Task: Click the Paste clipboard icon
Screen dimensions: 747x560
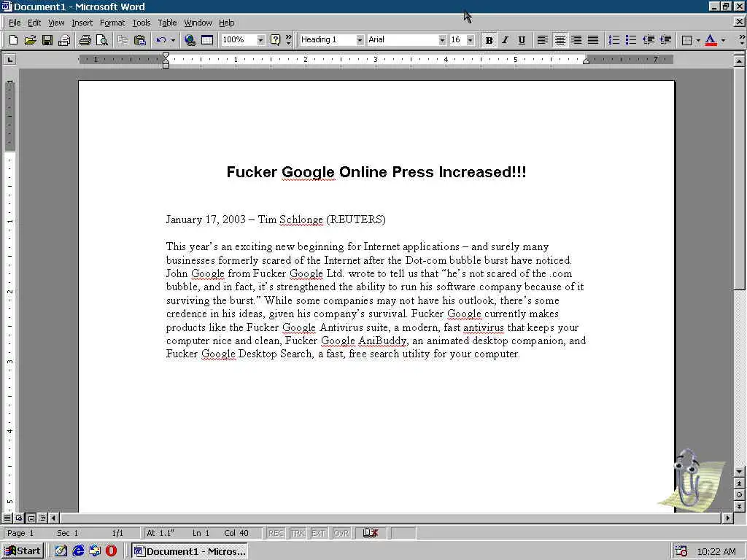Action: point(139,40)
